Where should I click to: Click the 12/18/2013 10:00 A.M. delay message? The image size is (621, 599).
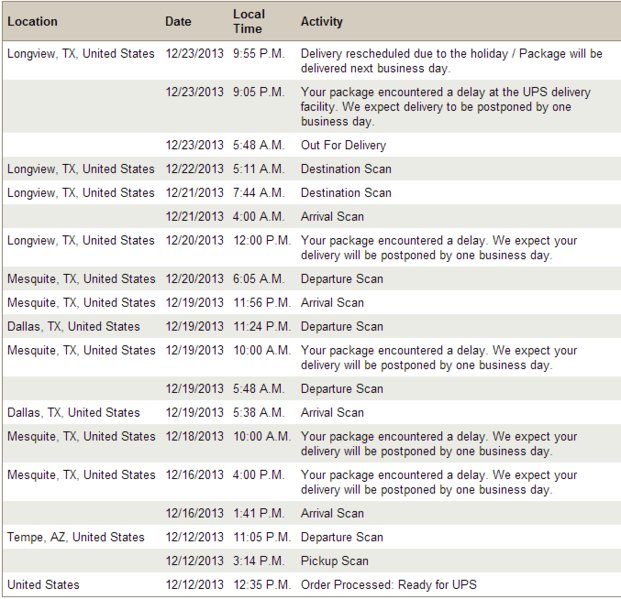[439, 444]
